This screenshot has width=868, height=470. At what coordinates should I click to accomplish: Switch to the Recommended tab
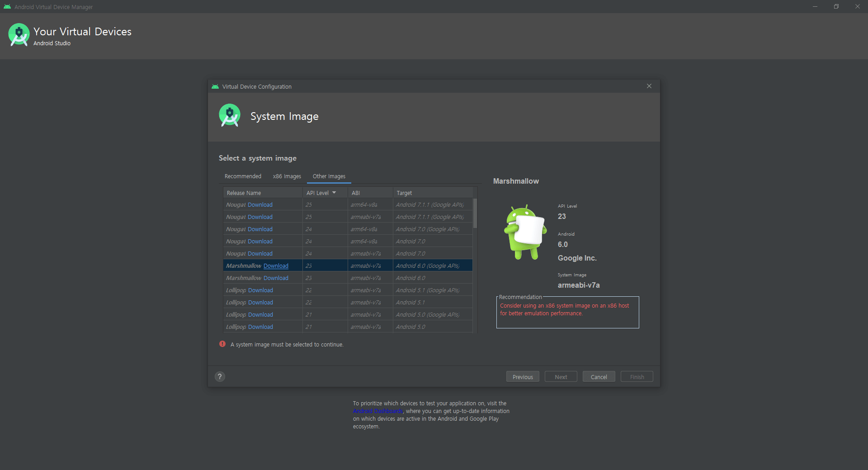coord(243,176)
